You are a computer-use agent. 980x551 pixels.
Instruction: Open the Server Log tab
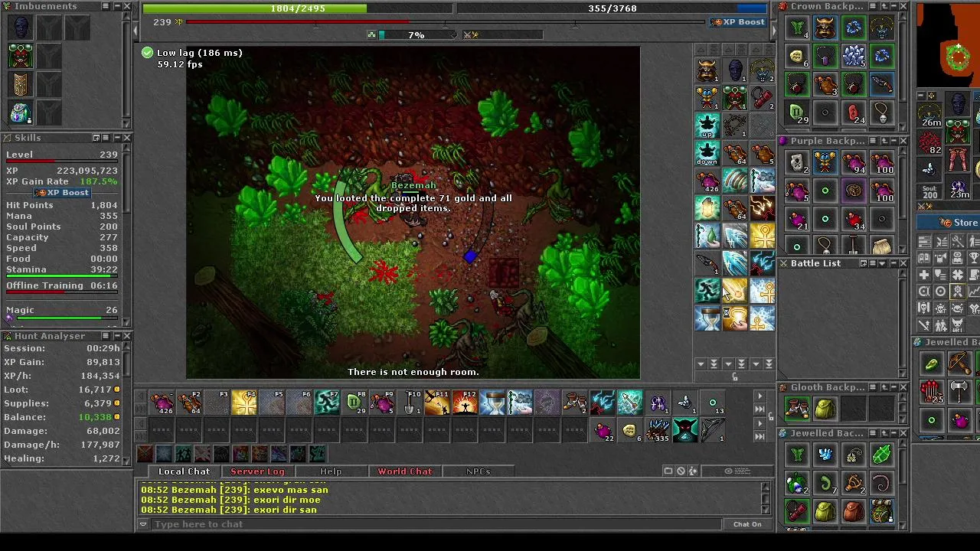point(257,471)
